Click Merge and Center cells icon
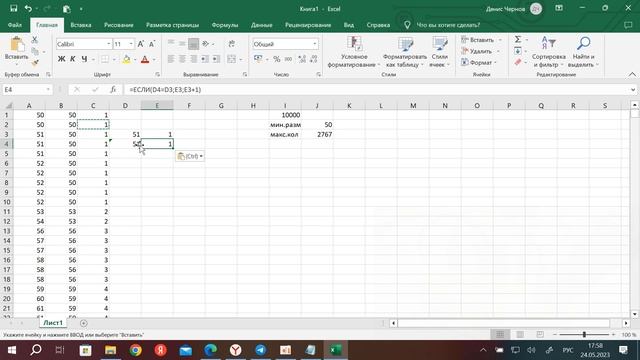 [x=231, y=59]
